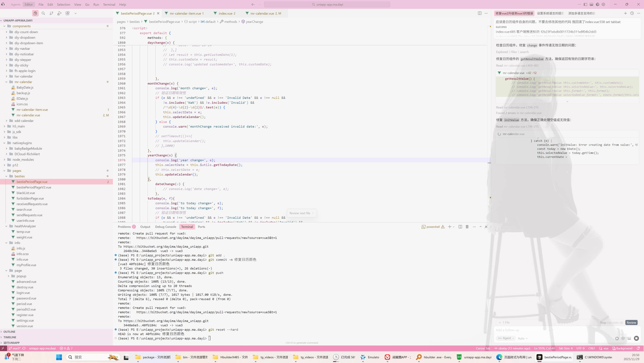Open the Agent mode dropdown
Screen dimensions: 644x363
pos(507,338)
